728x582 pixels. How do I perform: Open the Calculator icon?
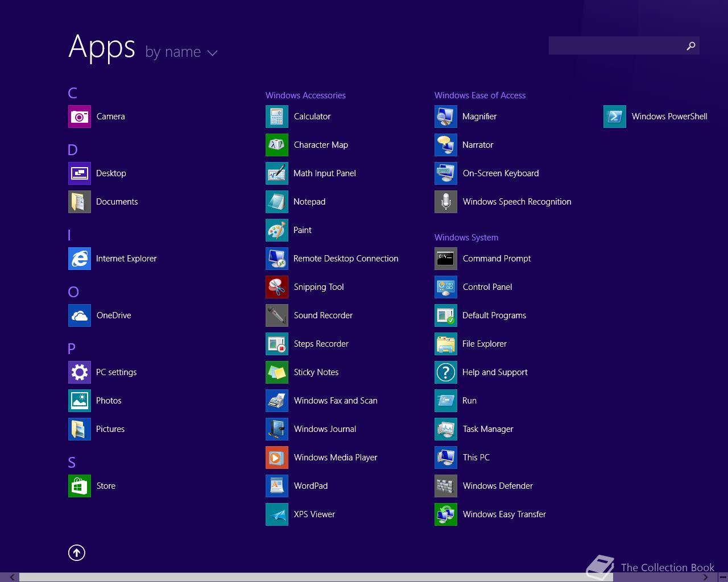[277, 117]
